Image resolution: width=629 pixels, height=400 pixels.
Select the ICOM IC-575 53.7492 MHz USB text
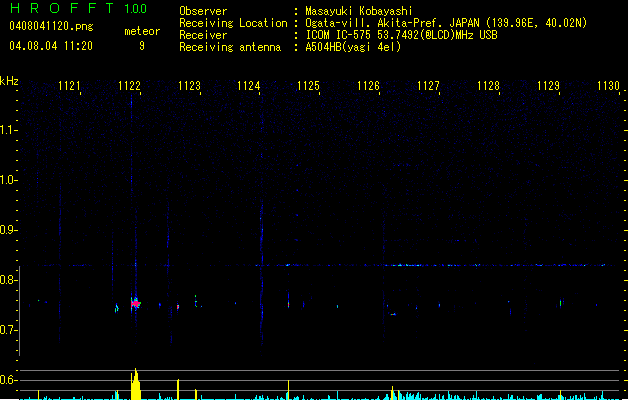401,35
